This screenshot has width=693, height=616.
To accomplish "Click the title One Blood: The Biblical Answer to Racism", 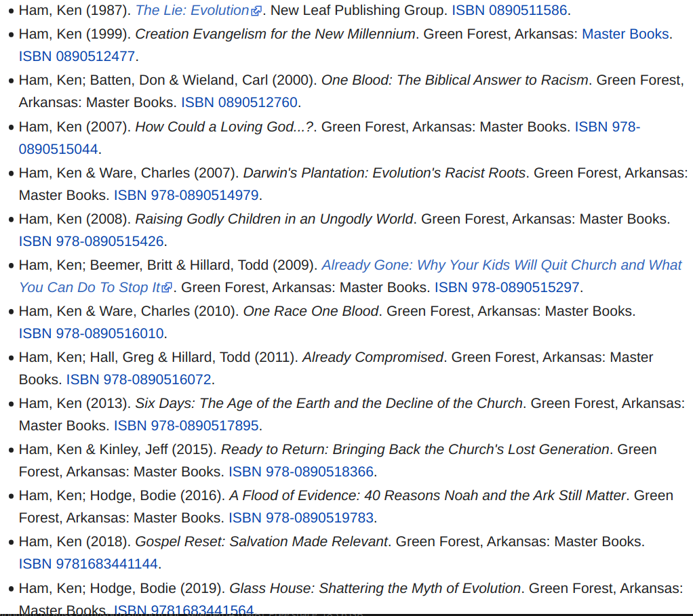I will point(455,80).
